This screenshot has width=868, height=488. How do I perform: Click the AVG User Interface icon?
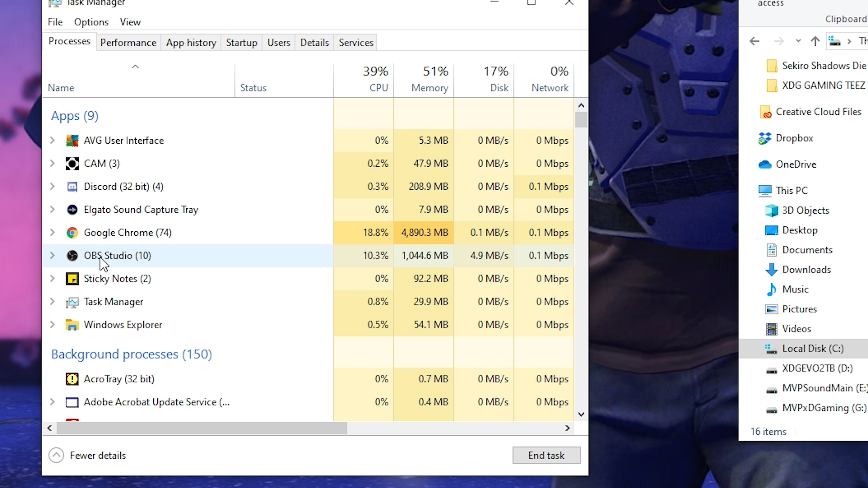point(71,140)
